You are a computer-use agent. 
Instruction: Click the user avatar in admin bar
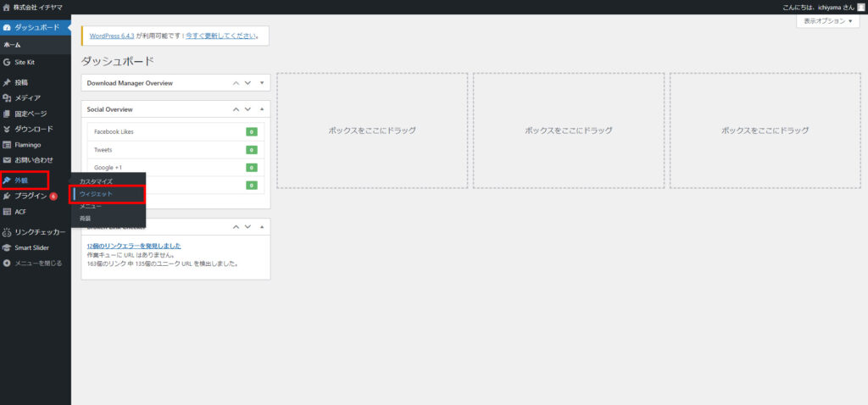[x=861, y=7]
